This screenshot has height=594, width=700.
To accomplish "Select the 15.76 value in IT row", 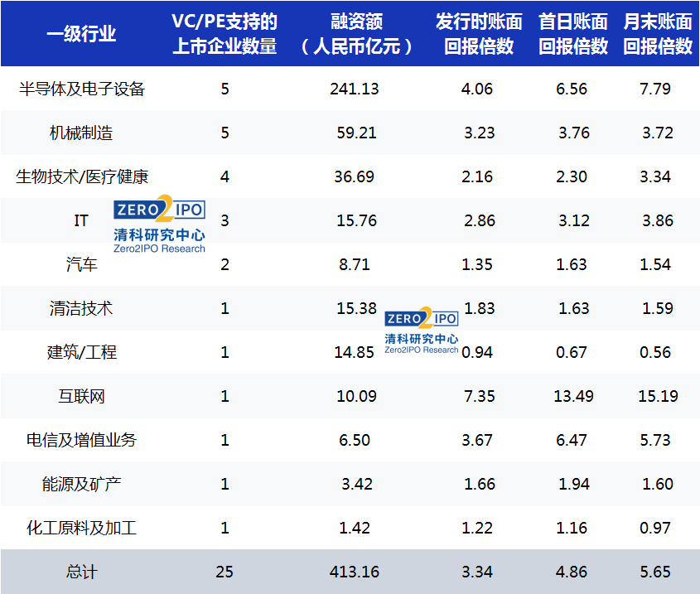I will pyautogui.click(x=357, y=220).
